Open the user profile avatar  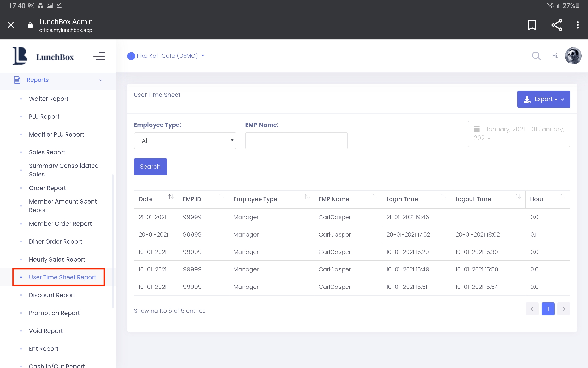573,56
